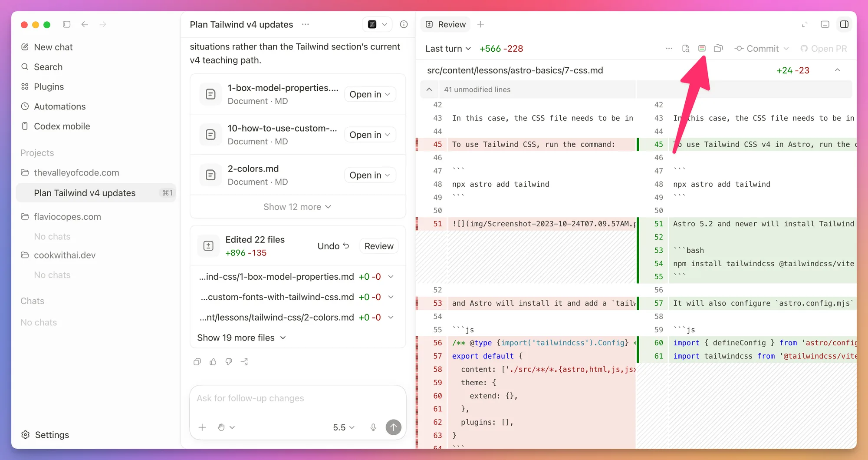This screenshot has width=868, height=460.
Task: Open the Commit dropdown
Action: tap(762, 49)
